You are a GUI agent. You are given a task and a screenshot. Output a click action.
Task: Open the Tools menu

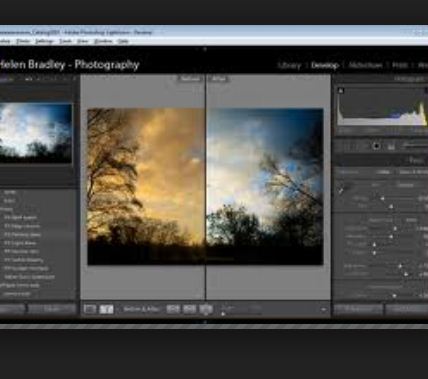tap(65, 41)
